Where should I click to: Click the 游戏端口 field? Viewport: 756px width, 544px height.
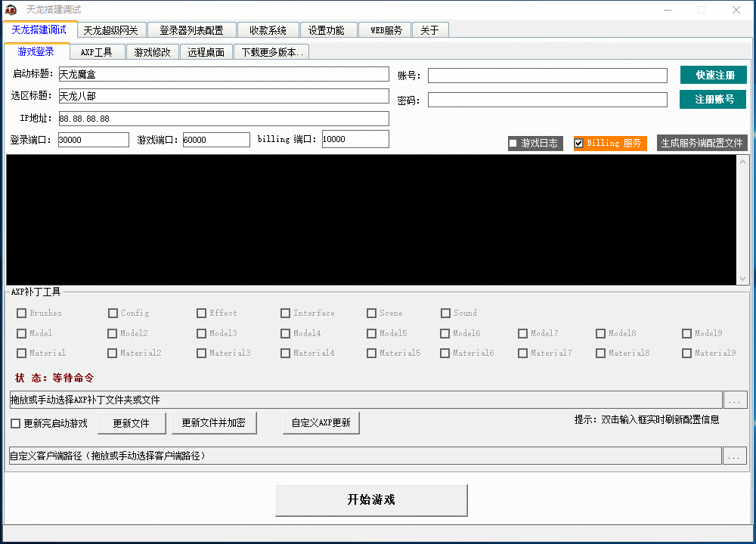click(216, 140)
